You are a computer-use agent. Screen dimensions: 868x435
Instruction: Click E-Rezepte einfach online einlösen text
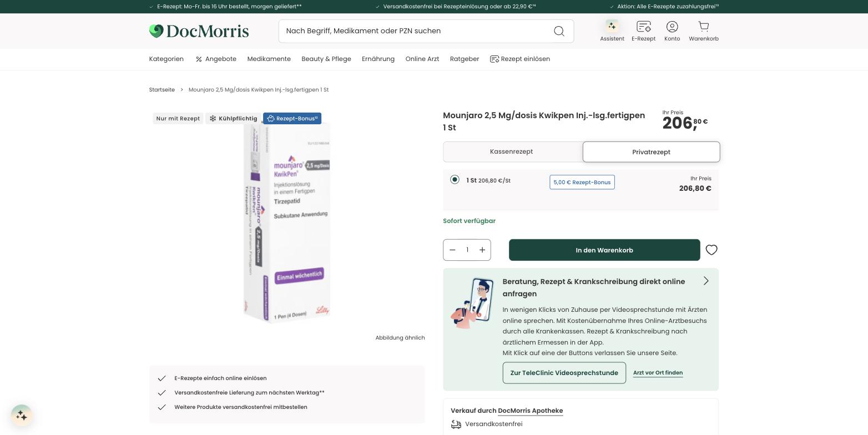click(220, 378)
